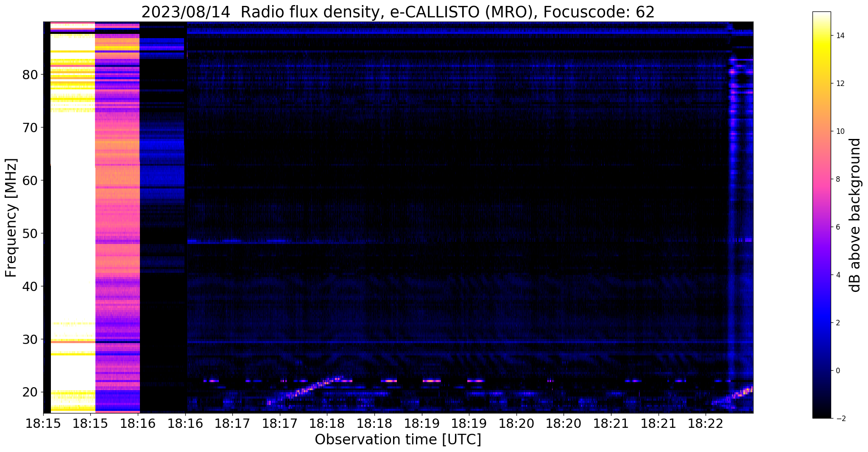Click the 'dB above background' colorbar label
The image size is (868, 452).
pos(855,215)
